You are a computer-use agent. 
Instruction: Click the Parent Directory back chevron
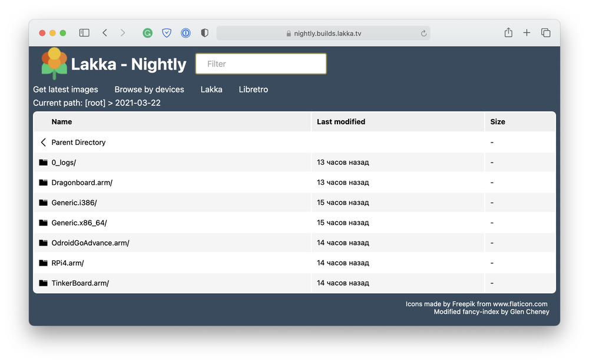click(43, 143)
